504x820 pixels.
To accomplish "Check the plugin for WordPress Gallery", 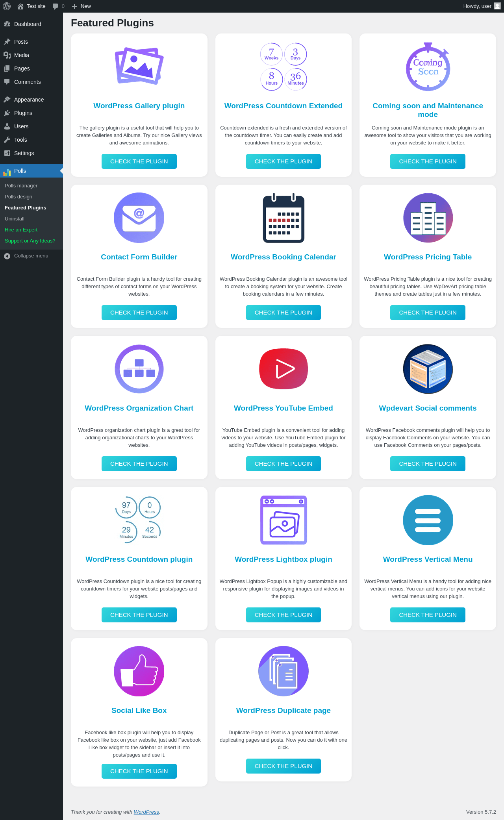I will pyautogui.click(x=139, y=161).
